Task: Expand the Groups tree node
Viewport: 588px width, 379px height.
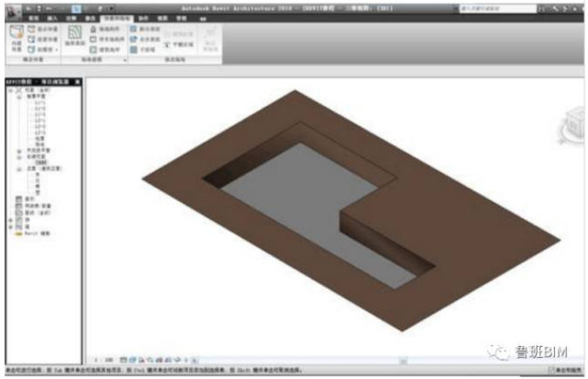Action: [10, 227]
